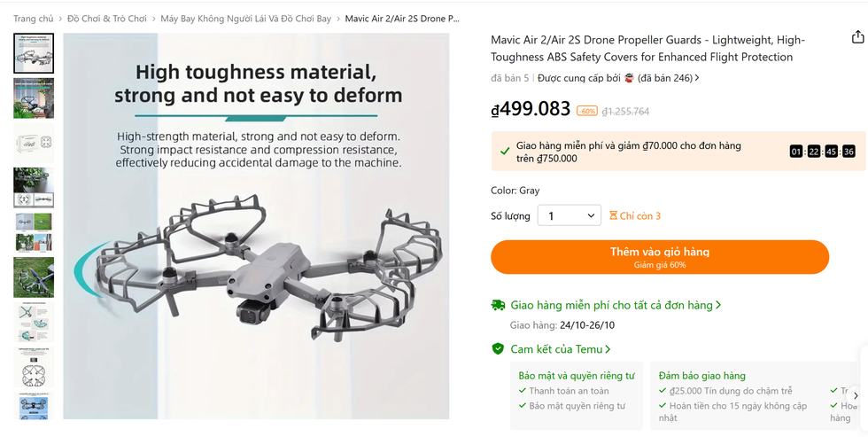Screen dimensions: 868x437
Task: Click the hourglass "Chỉ còn 3" icon
Action: [613, 215]
